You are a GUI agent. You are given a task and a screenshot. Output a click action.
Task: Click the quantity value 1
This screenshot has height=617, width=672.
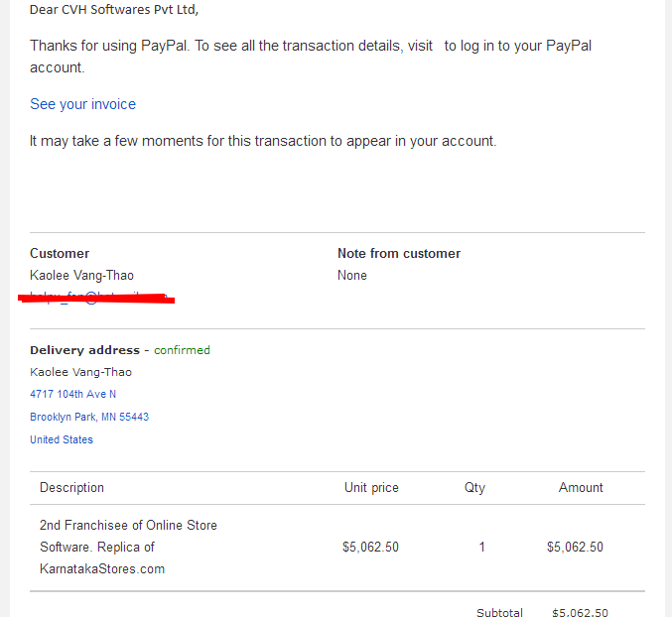481,547
